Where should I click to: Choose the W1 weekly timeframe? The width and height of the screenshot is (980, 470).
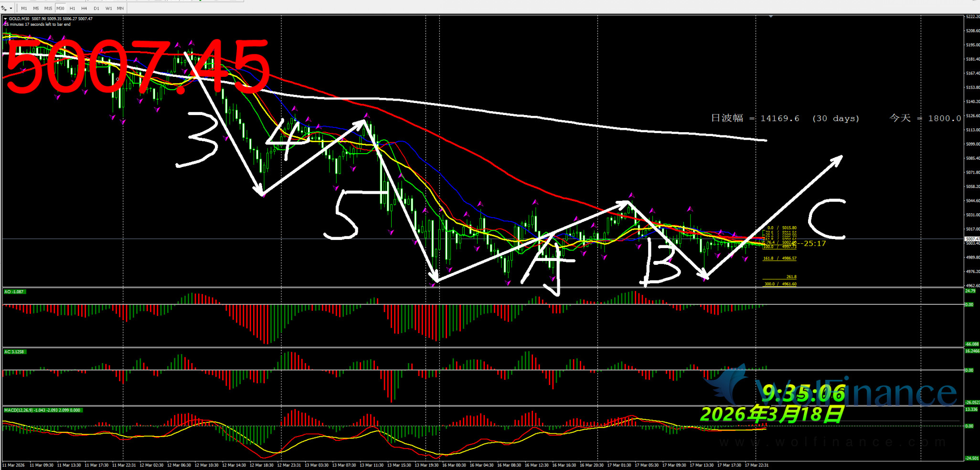[x=108, y=8]
